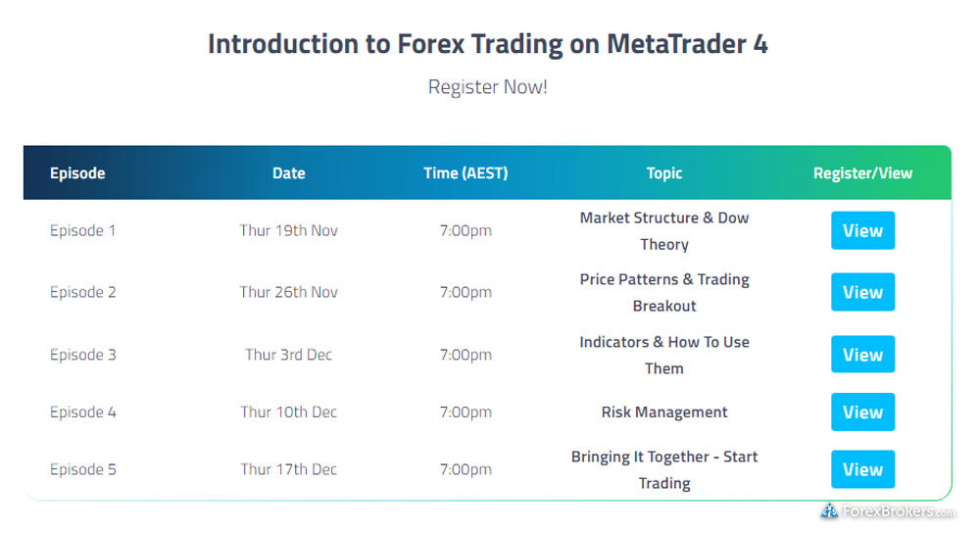980x533 pixels.
Task: Click the Date column header
Action: click(288, 173)
